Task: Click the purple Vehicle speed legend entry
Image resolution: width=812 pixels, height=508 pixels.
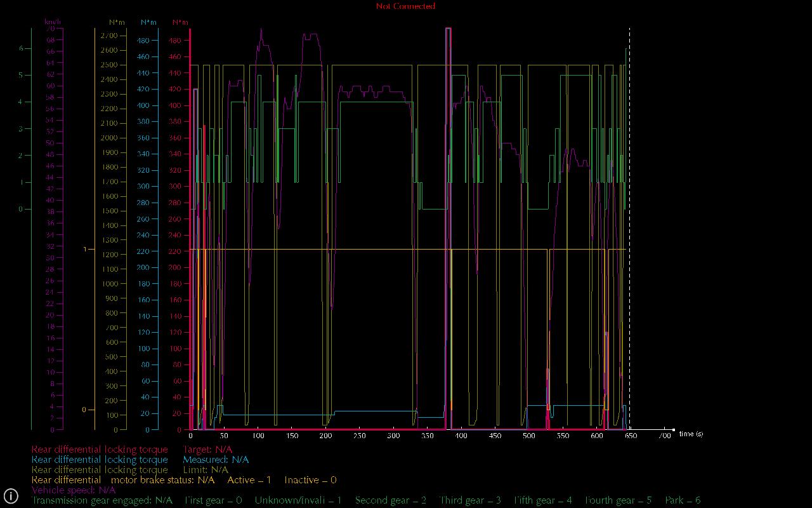Action: [x=74, y=490]
